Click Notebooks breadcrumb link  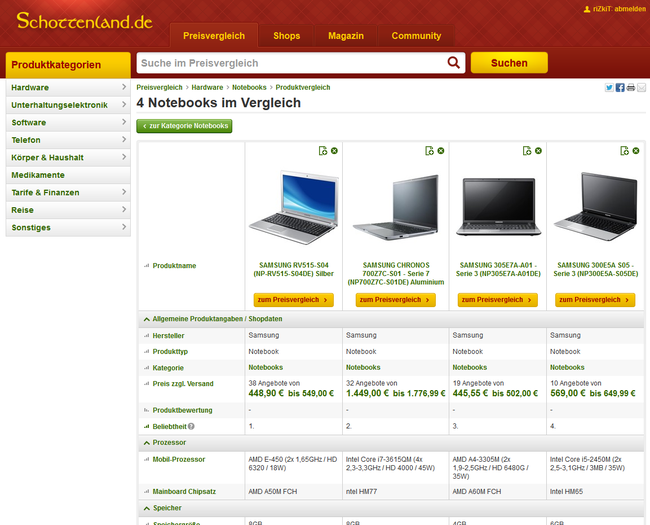(x=249, y=88)
